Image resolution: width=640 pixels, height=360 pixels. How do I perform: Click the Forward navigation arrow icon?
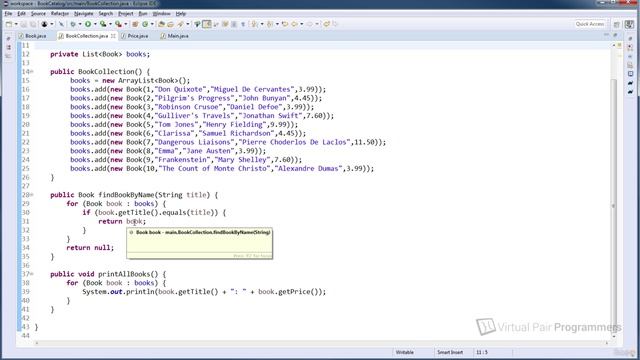pos(309,24)
